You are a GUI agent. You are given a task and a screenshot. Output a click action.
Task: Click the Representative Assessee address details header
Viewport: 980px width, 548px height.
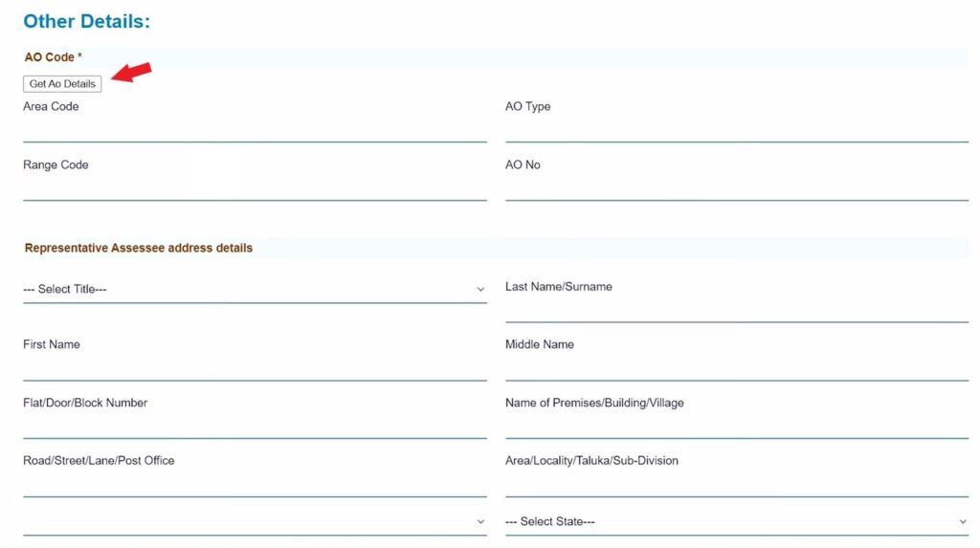[x=139, y=248]
